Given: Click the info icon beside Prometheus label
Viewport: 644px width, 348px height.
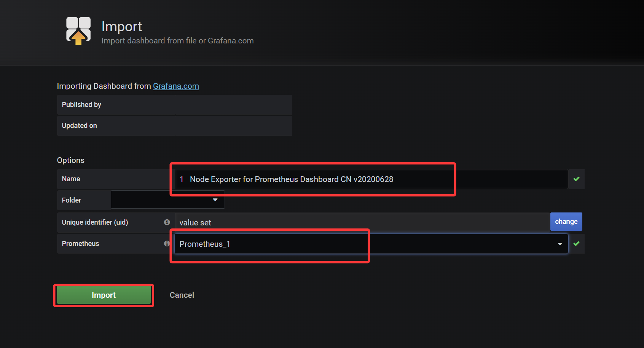Looking at the screenshot, I should pyautogui.click(x=167, y=243).
